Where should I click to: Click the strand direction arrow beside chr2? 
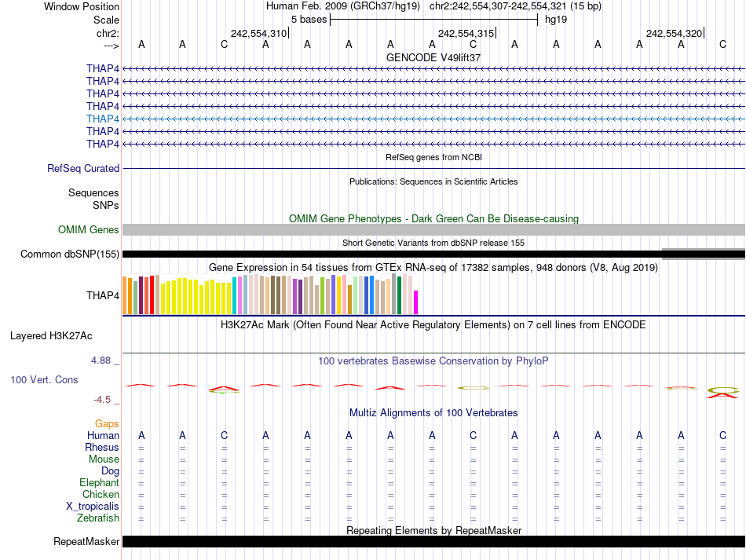(111, 45)
